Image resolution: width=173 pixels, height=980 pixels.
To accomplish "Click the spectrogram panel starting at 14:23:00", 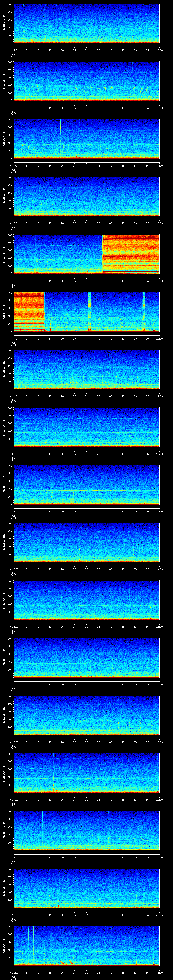I will 87,543.
